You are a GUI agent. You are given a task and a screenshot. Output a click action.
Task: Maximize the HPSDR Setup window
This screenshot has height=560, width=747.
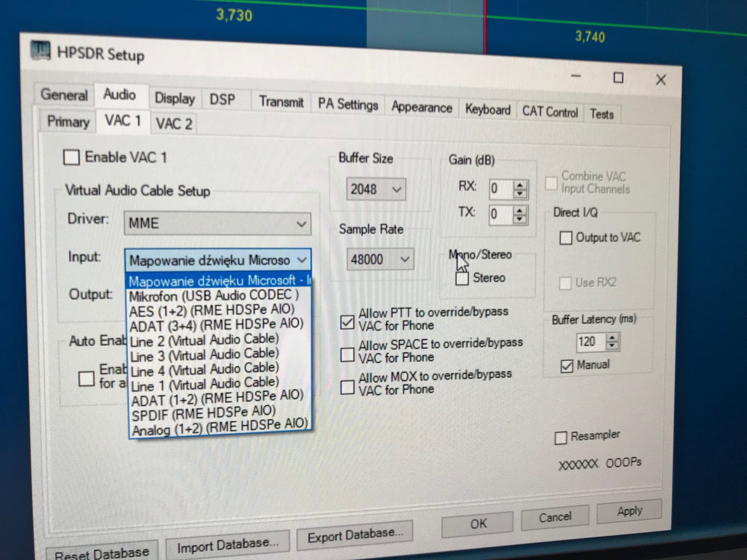(x=618, y=78)
